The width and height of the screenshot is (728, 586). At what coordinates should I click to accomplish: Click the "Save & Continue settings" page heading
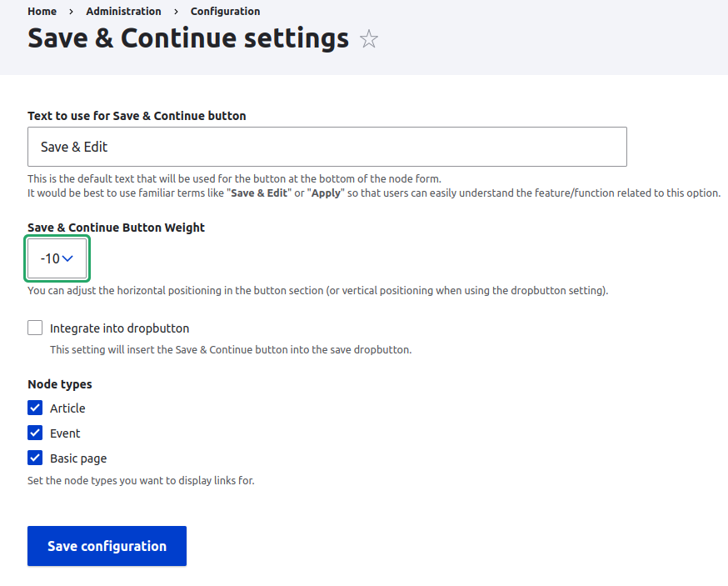[188, 38]
